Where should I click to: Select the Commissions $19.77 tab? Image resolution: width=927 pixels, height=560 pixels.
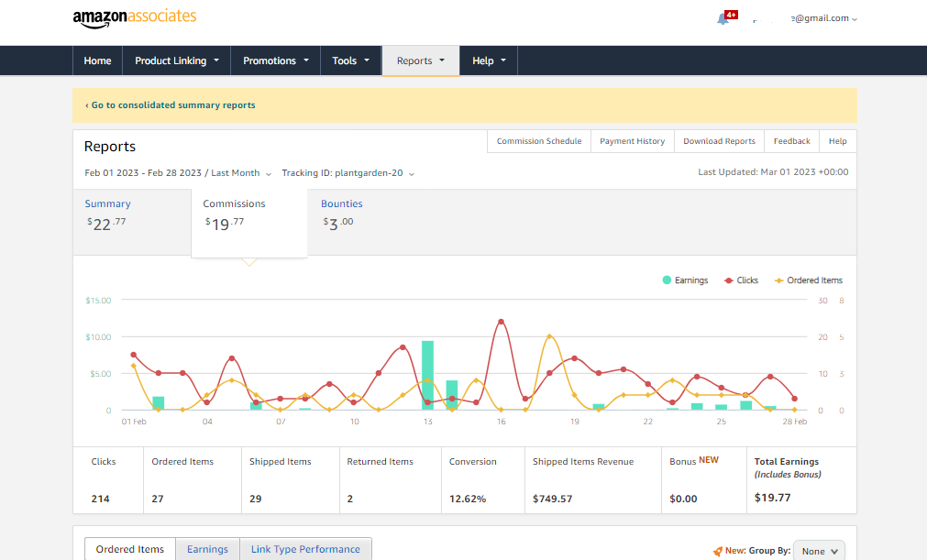tap(248, 223)
